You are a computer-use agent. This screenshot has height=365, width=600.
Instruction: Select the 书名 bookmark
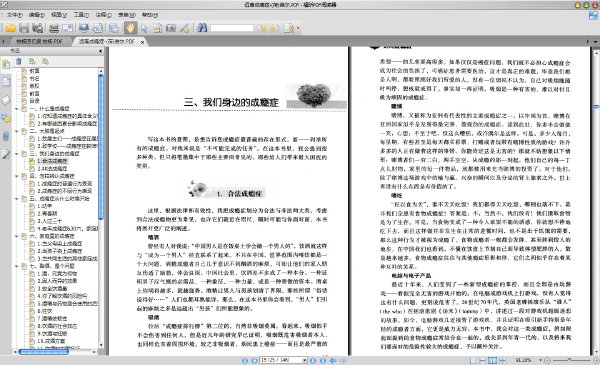coord(34,78)
